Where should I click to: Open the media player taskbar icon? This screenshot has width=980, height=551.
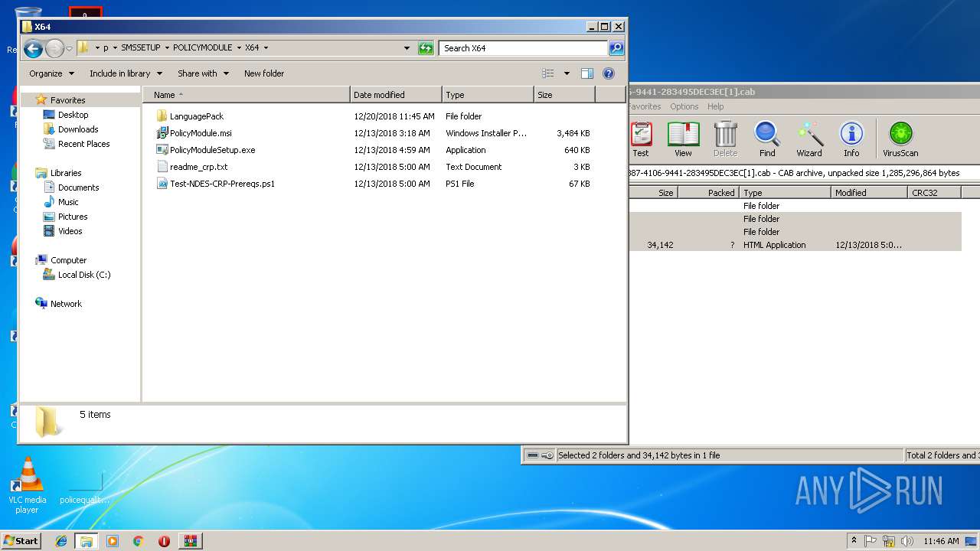[113, 541]
